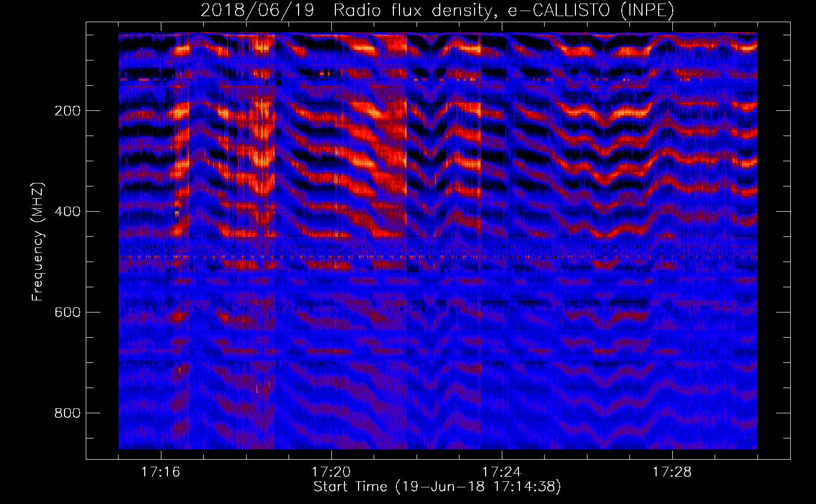This screenshot has width=816, height=504.
Task: Click the 600 frequency tick label
Action: point(68,312)
